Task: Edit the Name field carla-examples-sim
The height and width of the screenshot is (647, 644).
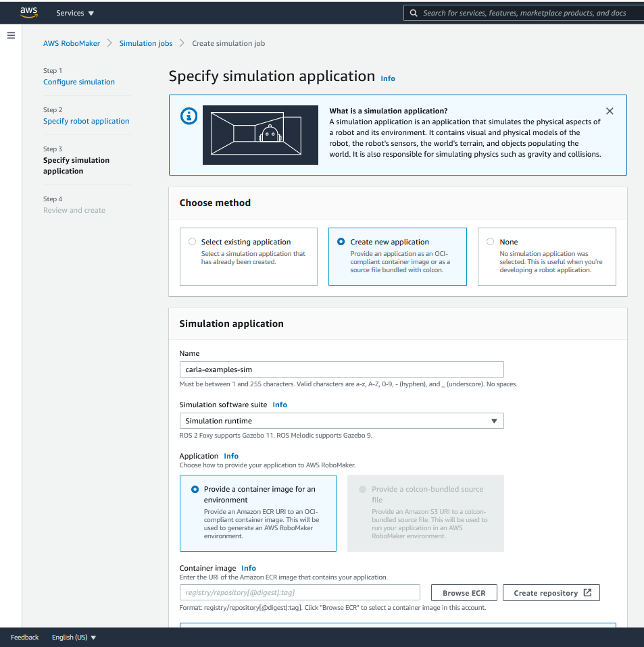Action: (341, 369)
